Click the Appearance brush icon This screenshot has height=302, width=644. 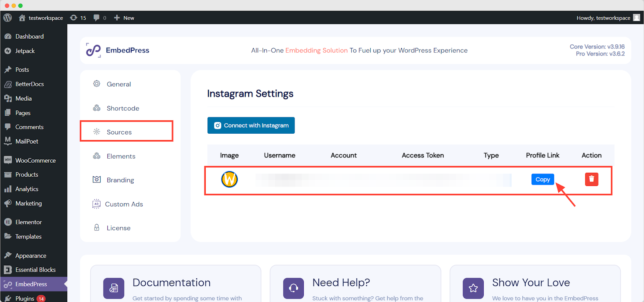(x=8, y=255)
